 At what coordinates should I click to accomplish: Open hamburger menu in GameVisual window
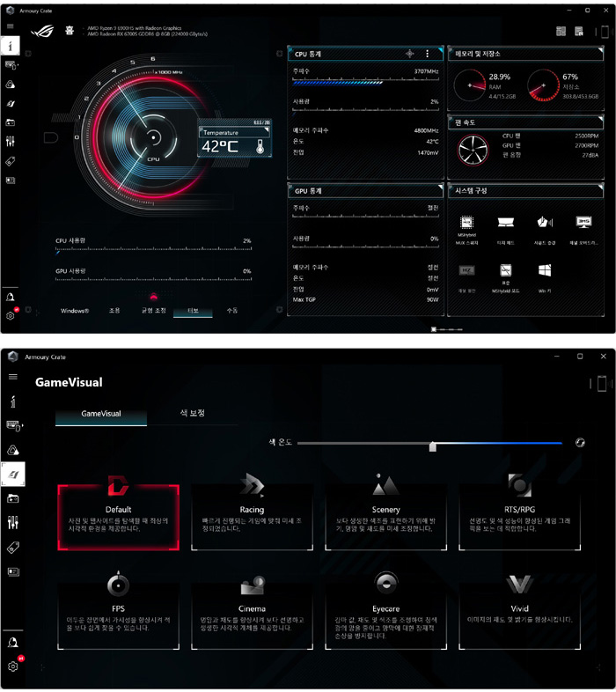point(13,377)
